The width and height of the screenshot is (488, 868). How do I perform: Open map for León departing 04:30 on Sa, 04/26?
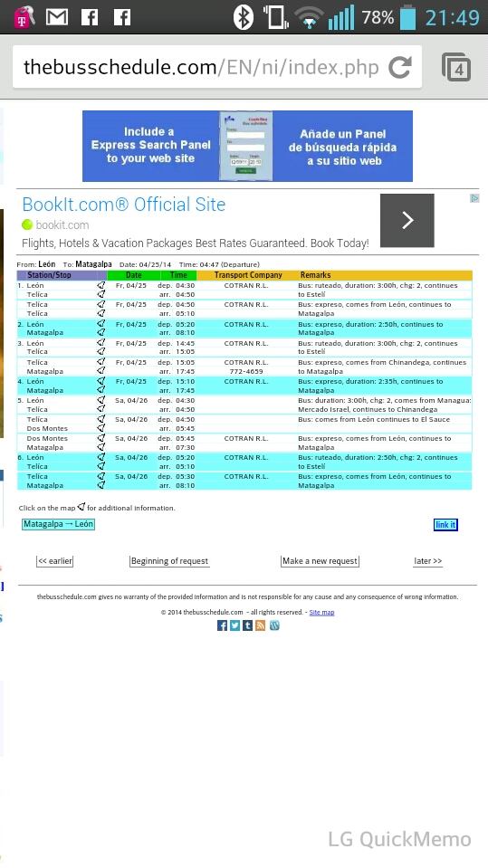[x=100, y=400]
